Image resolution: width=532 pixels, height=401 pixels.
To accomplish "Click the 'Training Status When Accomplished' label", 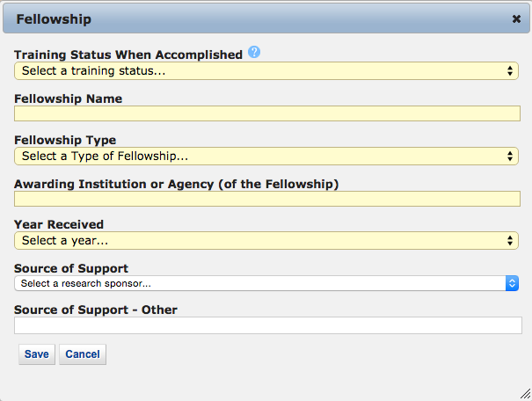I will coord(128,55).
